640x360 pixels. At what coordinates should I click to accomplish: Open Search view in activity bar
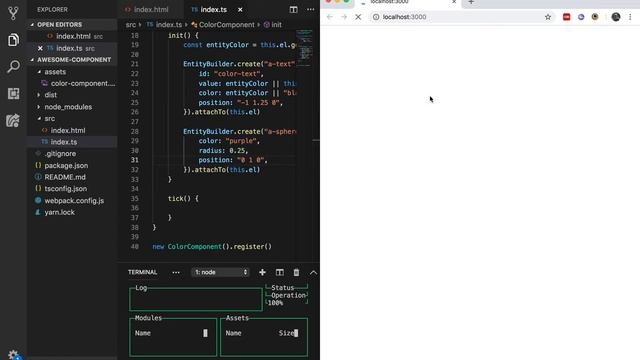13,67
